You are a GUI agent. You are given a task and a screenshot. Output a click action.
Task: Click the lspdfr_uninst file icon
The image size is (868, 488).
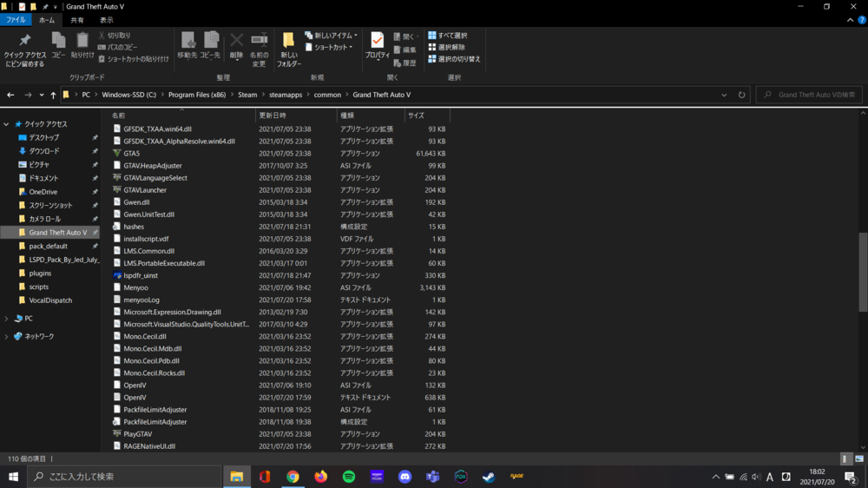tap(117, 275)
